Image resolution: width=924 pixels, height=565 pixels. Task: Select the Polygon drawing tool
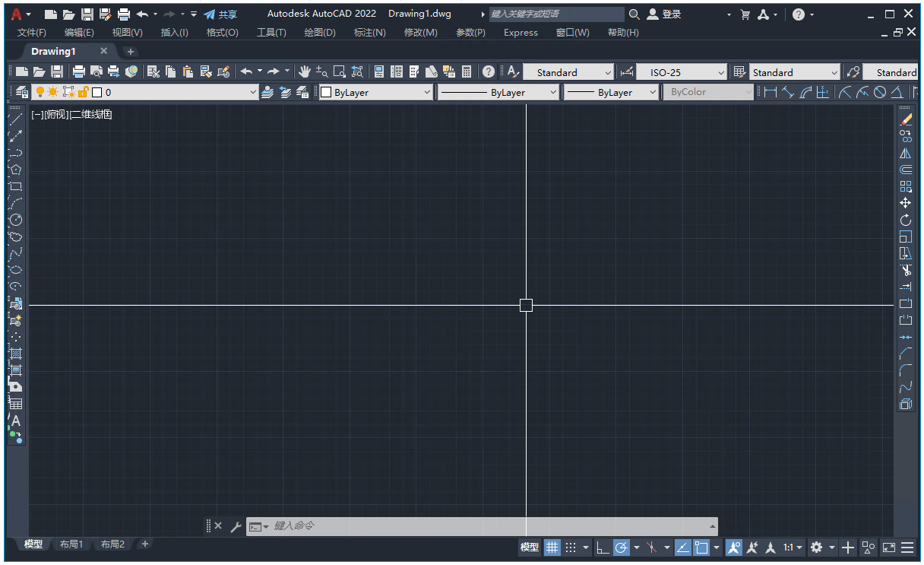[x=15, y=169]
